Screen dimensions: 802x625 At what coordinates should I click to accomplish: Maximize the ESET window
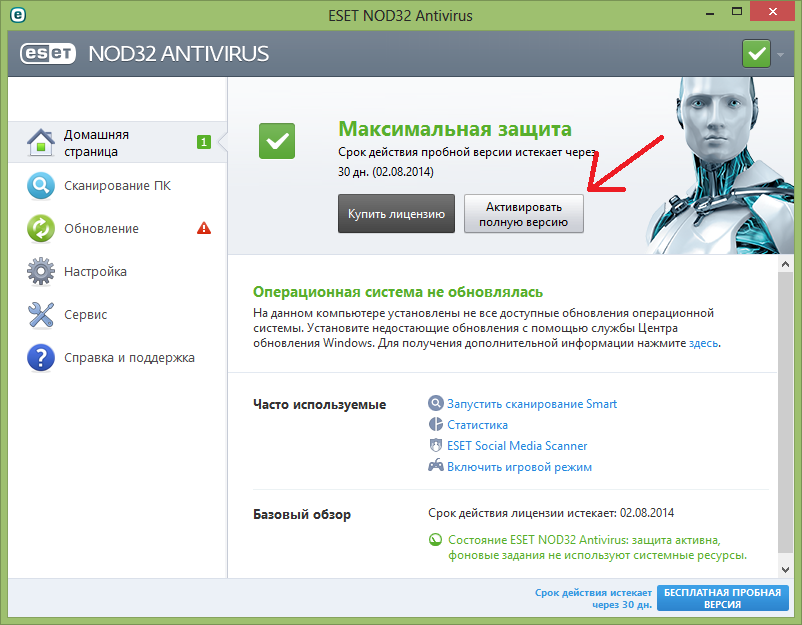737,12
